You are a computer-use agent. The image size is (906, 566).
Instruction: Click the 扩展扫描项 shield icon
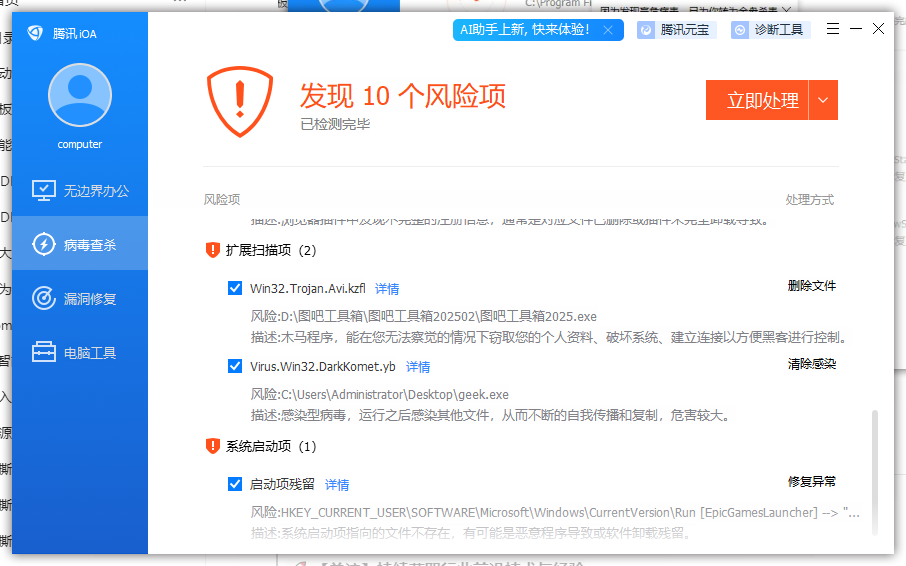pyautogui.click(x=213, y=250)
